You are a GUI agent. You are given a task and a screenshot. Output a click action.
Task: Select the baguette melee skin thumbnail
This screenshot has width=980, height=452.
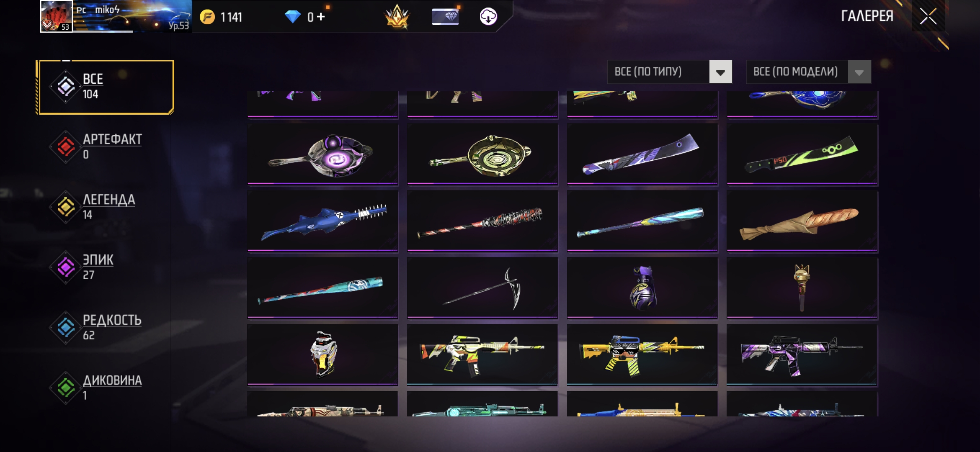tap(802, 221)
